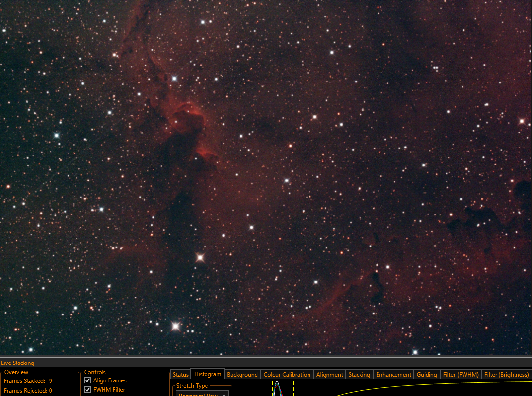532x396 pixels.
Task: Click the stacked nebula image preview
Action: point(266,177)
